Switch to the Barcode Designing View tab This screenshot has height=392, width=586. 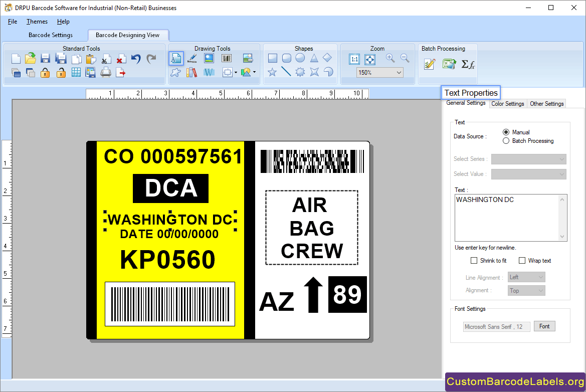[x=128, y=35]
